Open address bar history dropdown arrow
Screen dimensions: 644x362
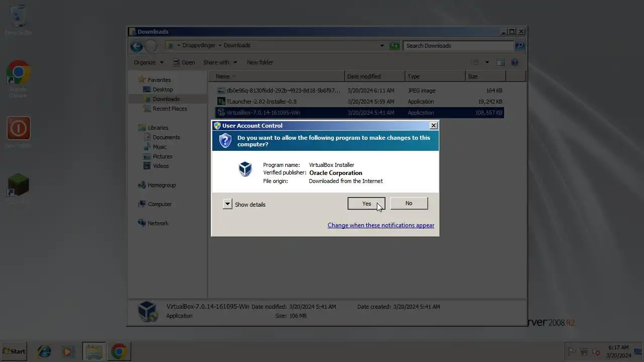(x=382, y=46)
